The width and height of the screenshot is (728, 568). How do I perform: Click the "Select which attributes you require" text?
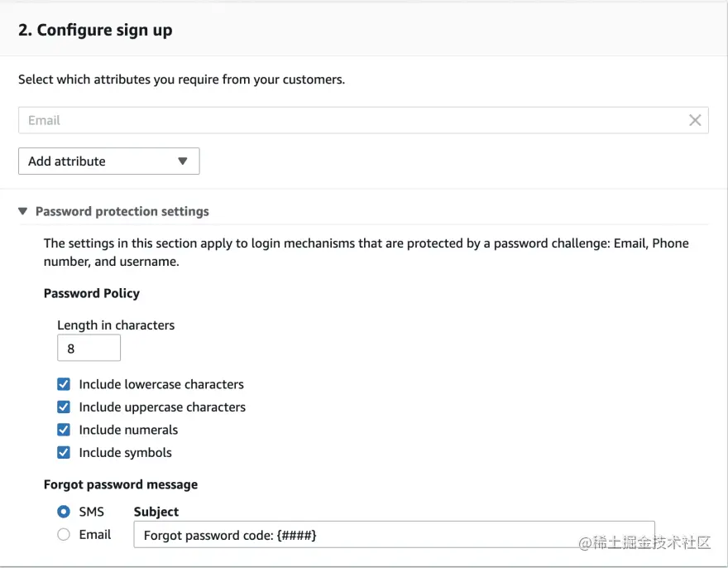pos(181,80)
